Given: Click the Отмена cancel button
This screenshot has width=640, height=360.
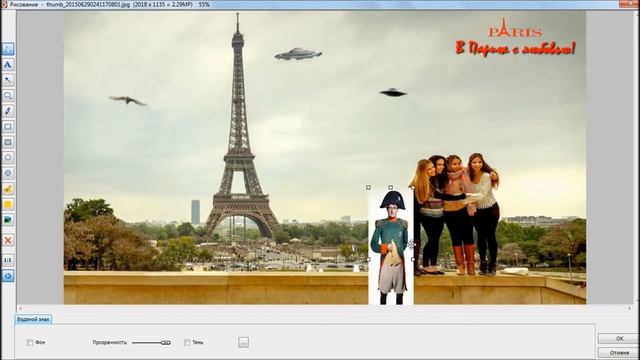Looking at the screenshot, I should point(619,352).
